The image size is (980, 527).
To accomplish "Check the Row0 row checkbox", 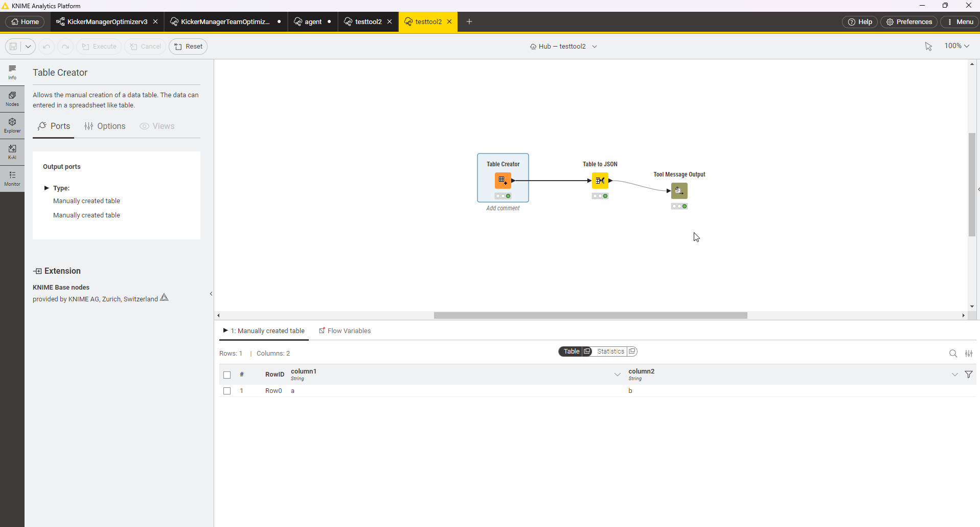I will click(x=227, y=391).
